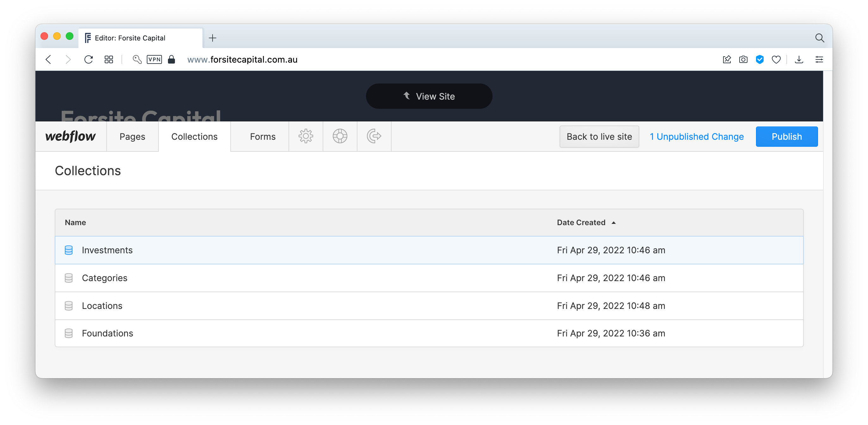This screenshot has width=868, height=425.
Task: Switch to the Pages tab
Action: coord(132,136)
